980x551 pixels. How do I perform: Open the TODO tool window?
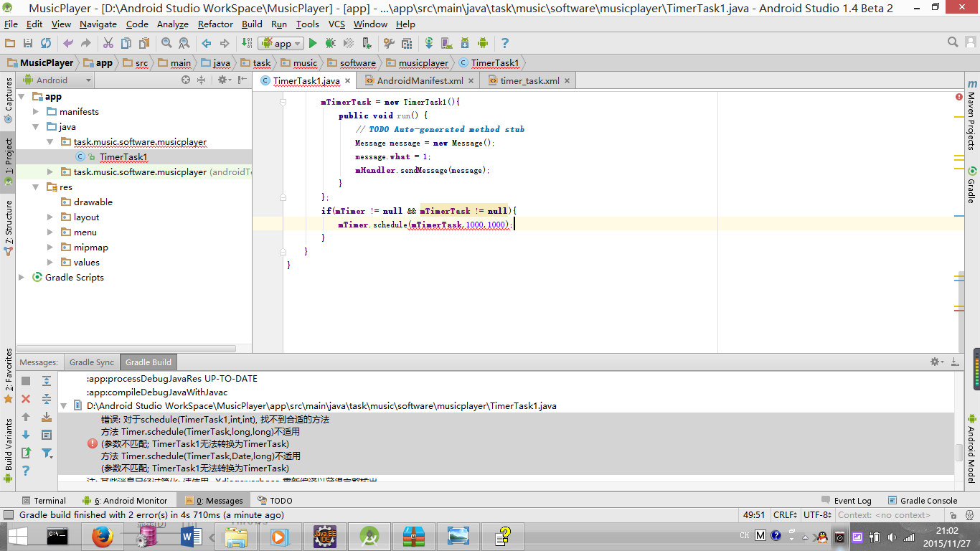coord(273,501)
